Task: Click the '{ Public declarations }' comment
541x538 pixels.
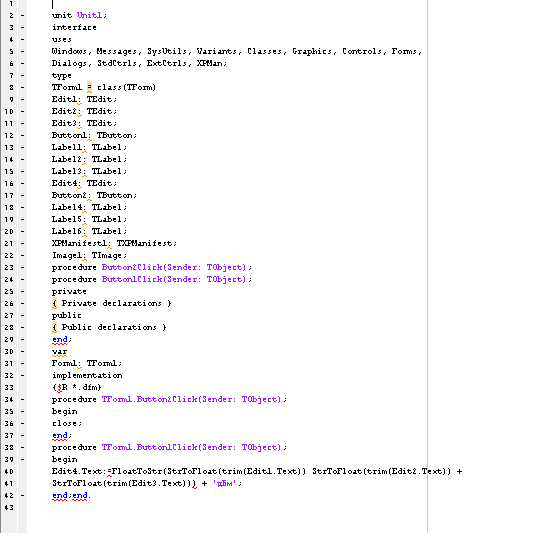Action: pos(109,327)
